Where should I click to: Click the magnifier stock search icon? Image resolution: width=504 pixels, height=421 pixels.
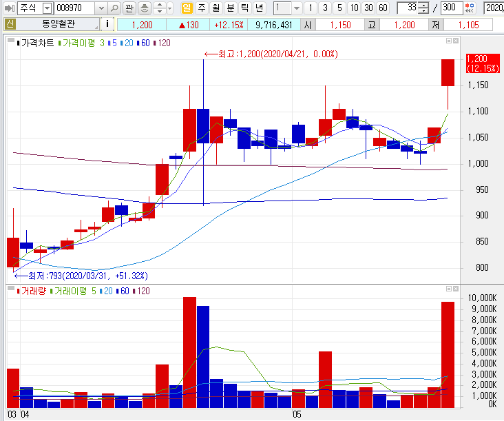tap(114, 8)
